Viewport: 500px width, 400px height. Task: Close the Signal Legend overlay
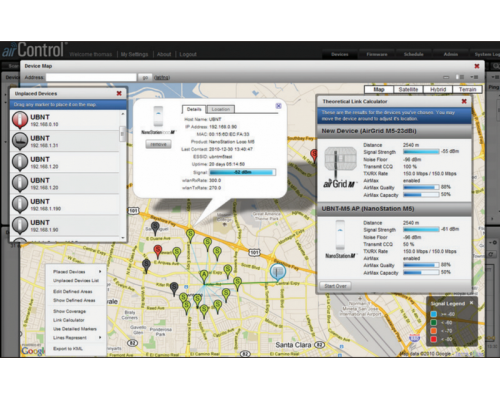(x=471, y=303)
